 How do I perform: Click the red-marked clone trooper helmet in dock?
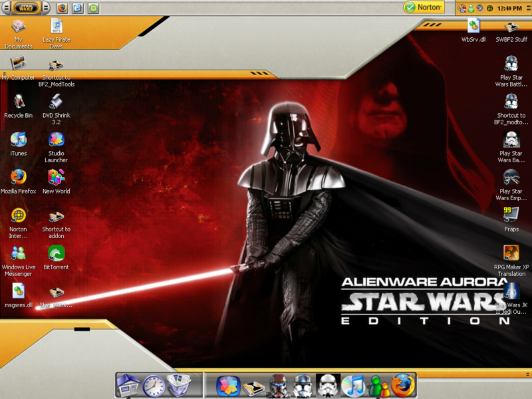pyautogui.click(x=278, y=386)
